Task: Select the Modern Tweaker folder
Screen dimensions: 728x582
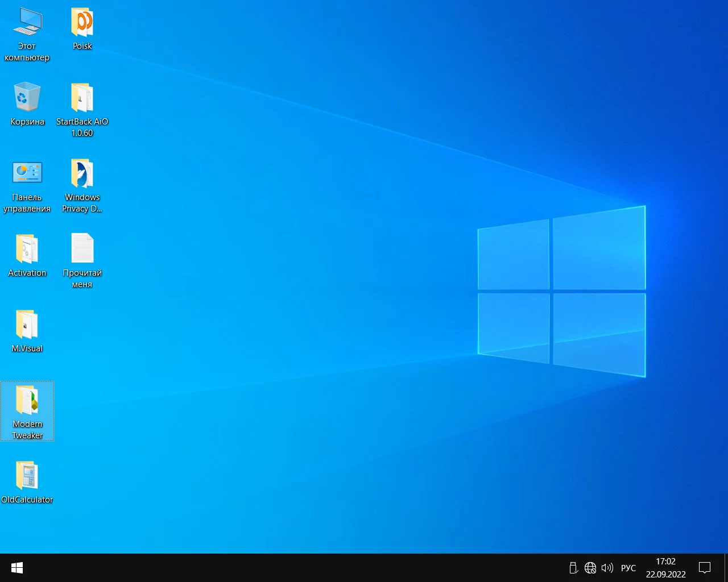Action: [x=27, y=401]
